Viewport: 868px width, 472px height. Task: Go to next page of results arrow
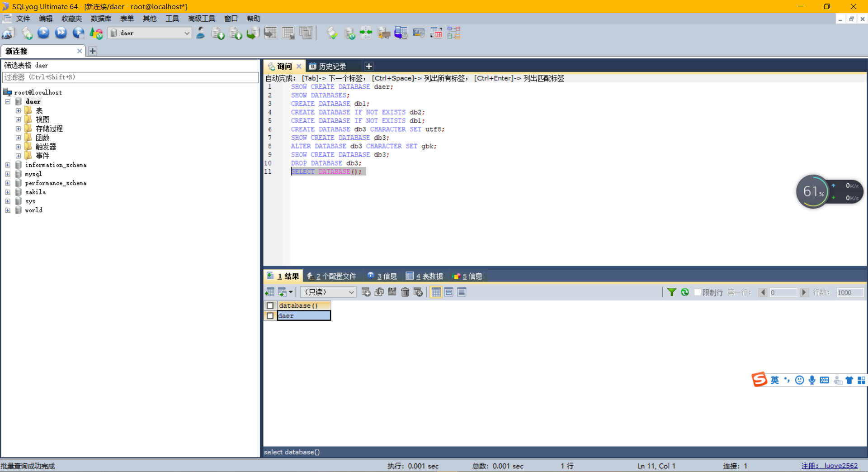[x=804, y=292]
